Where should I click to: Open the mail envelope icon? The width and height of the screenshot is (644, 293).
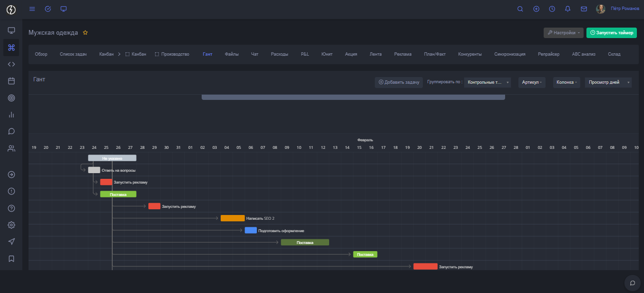[584, 9]
